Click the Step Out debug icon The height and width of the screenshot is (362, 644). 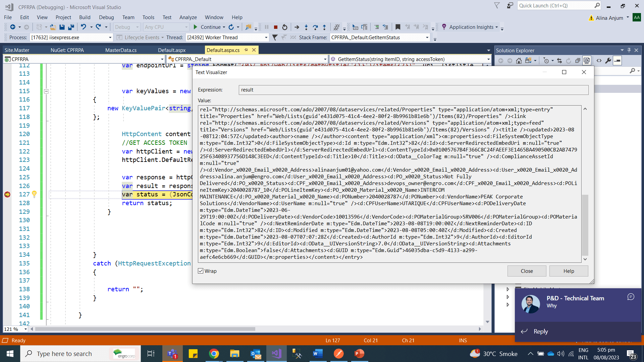coord(324,27)
